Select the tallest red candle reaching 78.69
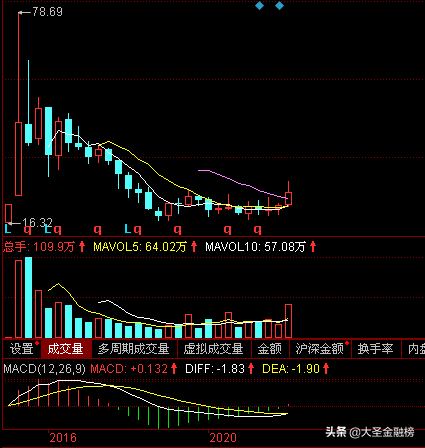Image resolution: width=425 pixels, height=448 pixels. [x=18, y=159]
